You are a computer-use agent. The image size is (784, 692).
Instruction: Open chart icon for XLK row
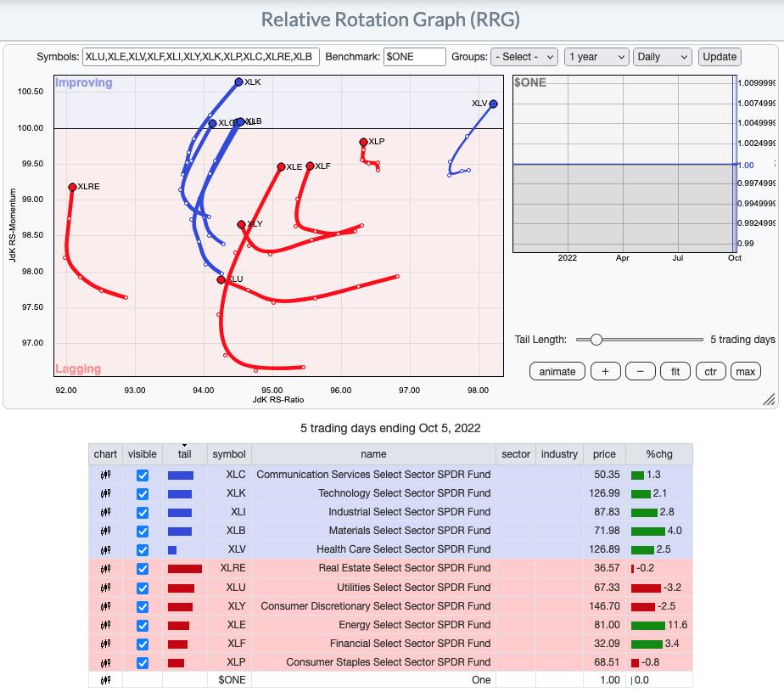tap(105, 494)
